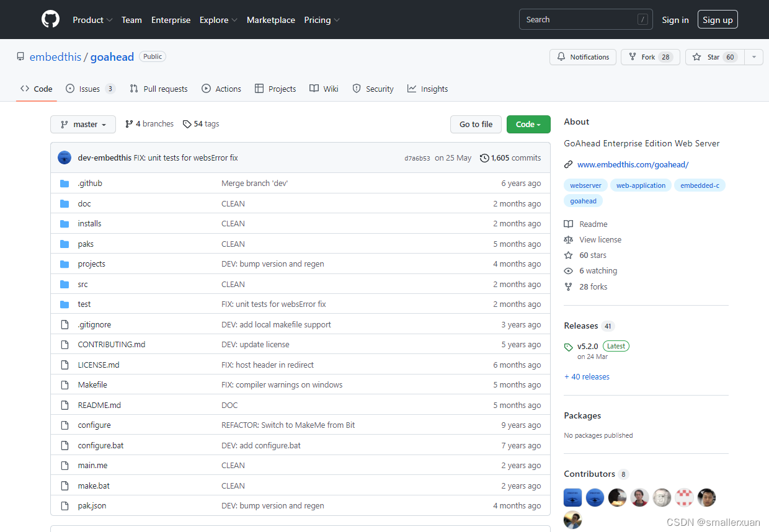Click the red checkered contributor avatar
The height and width of the screenshot is (532, 769).
click(685, 497)
